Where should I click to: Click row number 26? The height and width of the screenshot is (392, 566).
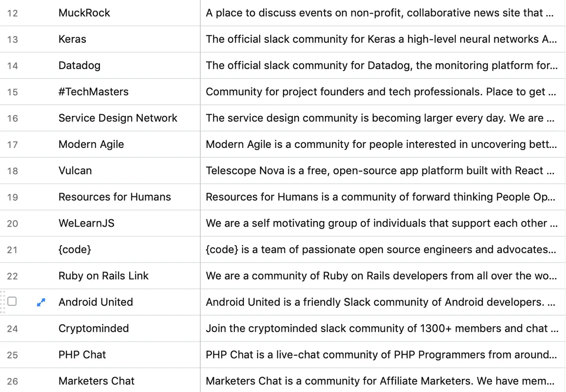[12, 381]
